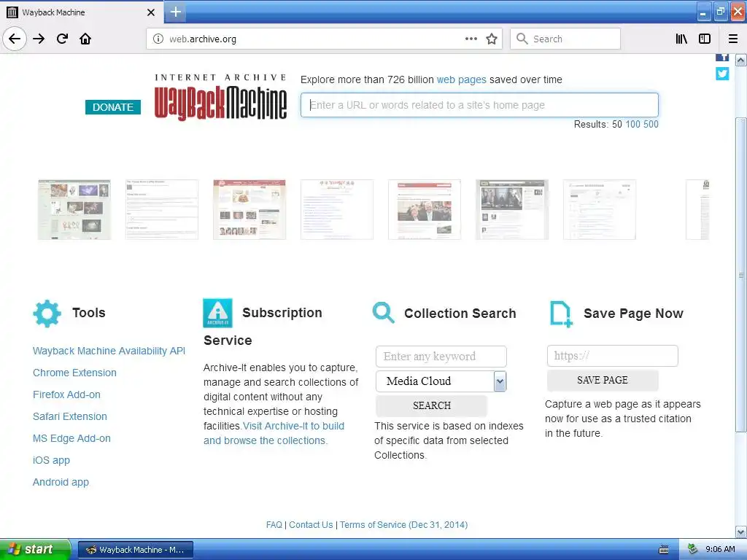Viewport: 747px width, 560px height.
Task: Visit Archive-It to build collections link
Action: point(274,433)
